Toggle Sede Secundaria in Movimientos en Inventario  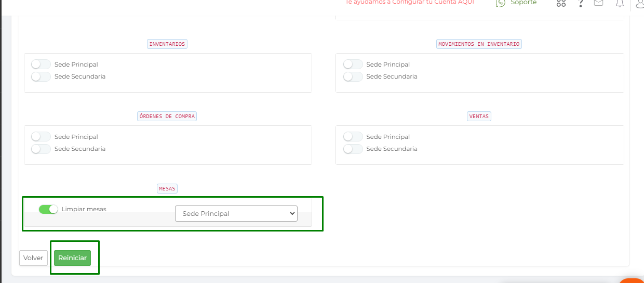point(353,76)
